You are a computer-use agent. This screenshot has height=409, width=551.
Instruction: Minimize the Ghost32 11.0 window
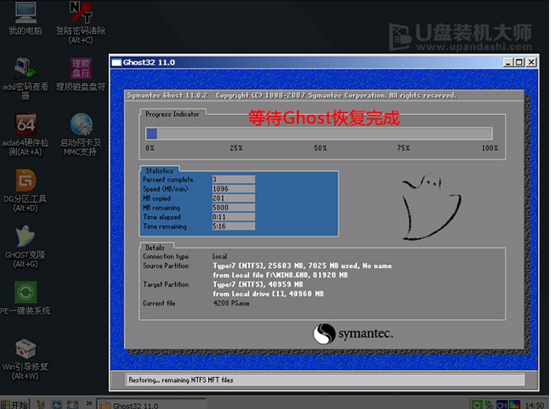[507, 63]
